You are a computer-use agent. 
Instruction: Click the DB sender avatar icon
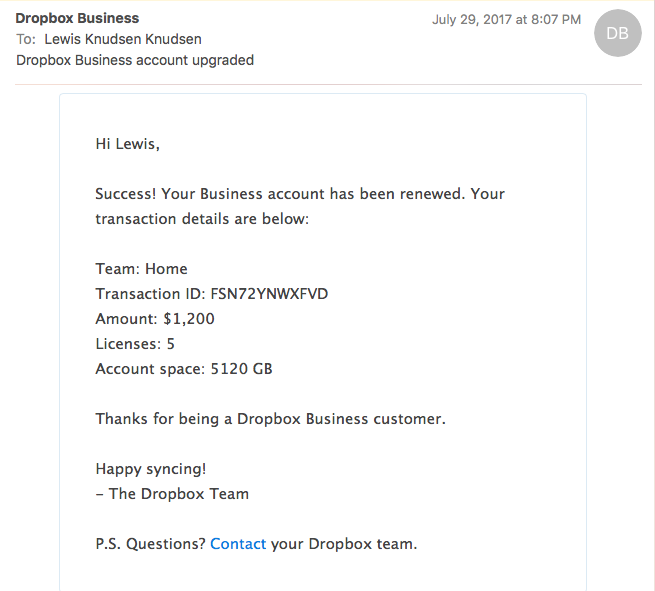coord(617,33)
